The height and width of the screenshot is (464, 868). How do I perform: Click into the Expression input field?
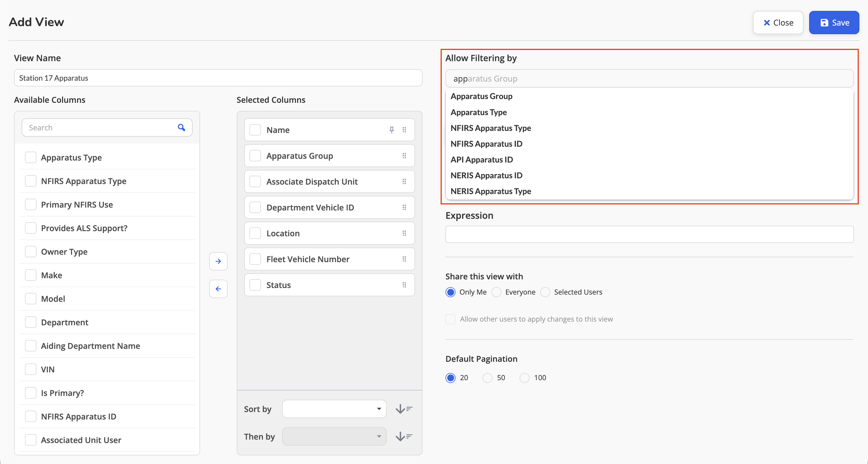click(649, 234)
